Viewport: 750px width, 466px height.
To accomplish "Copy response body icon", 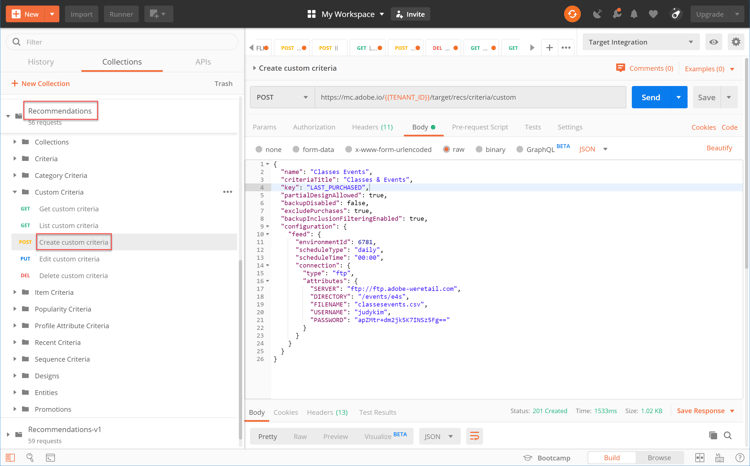I will [713, 435].
